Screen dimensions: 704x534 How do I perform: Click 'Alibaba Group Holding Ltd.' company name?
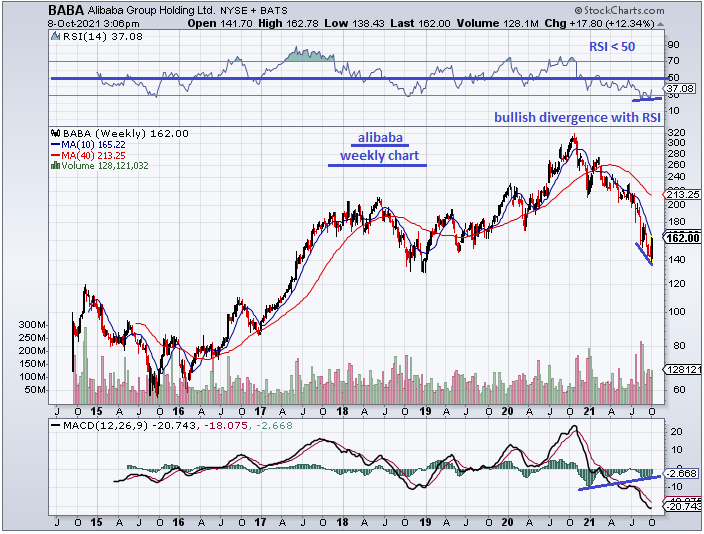point(151,10)
